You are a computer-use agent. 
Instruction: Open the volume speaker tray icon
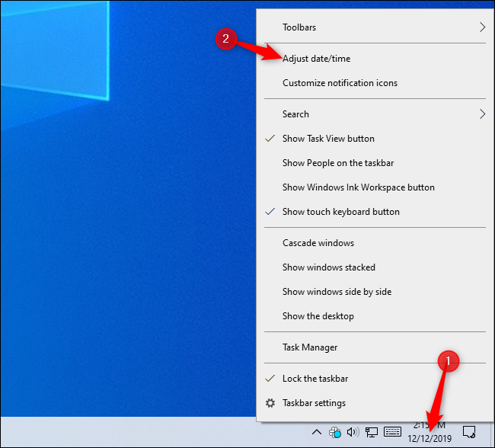click(353, 432)
